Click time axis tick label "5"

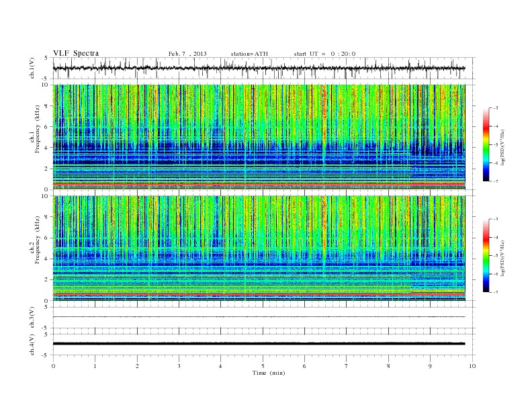click(263, 366)
